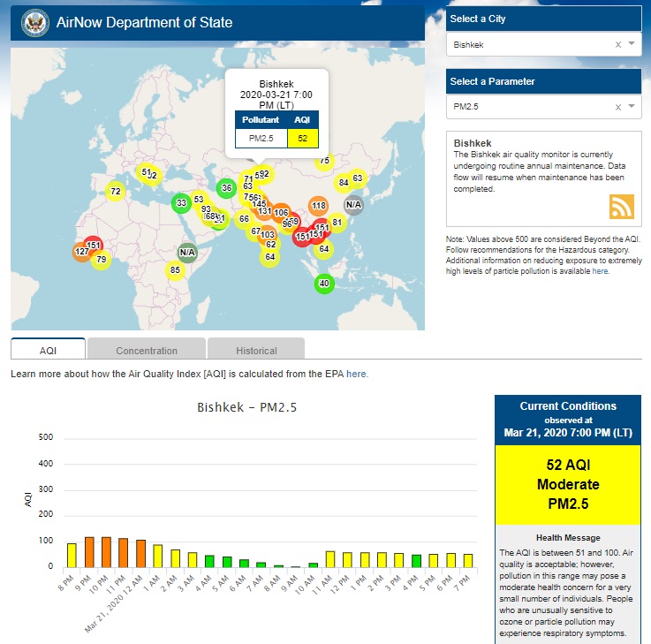
Task: Switch to the Concentration tab
Action: [x=147, y=351]
